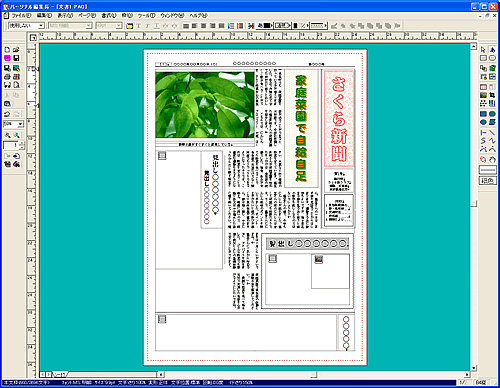Expand the zoom percentage dropdown in left toolbar
This screenshot has height=388, width=500.
coord(21,124)
